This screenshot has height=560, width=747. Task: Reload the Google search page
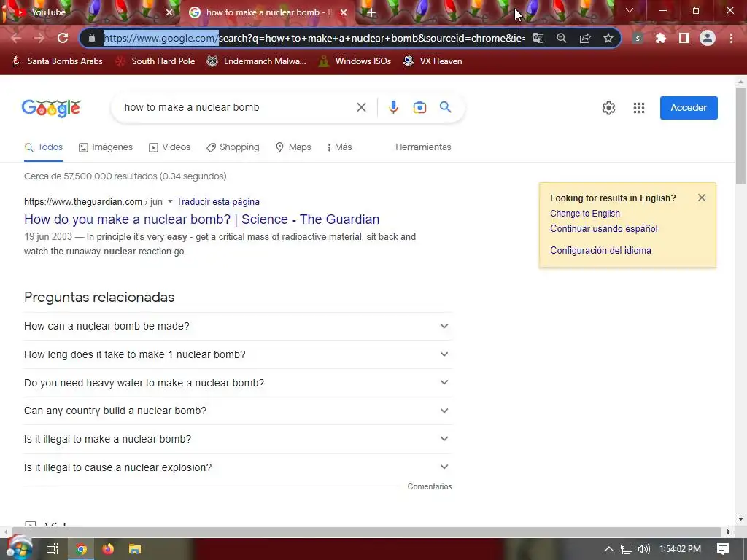click(x=63, y=38)
